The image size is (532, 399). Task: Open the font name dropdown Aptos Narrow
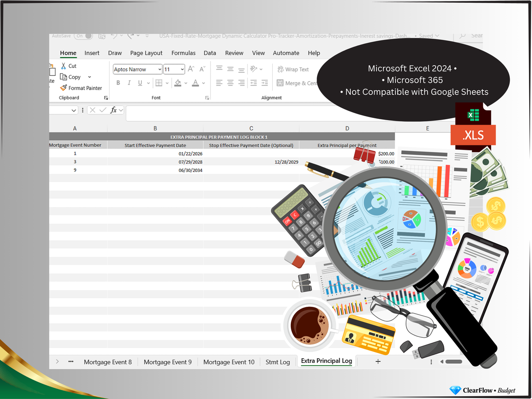[160, 69]
